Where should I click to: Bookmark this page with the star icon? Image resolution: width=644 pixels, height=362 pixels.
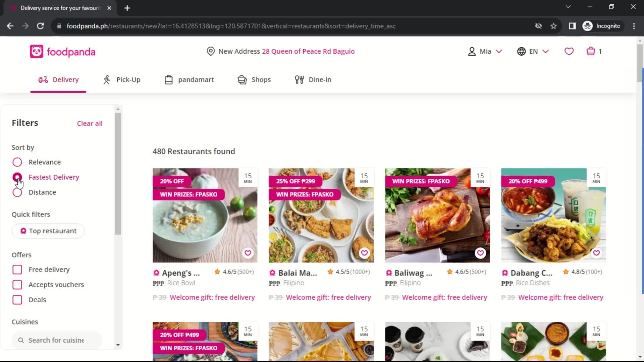pos(553,26)
